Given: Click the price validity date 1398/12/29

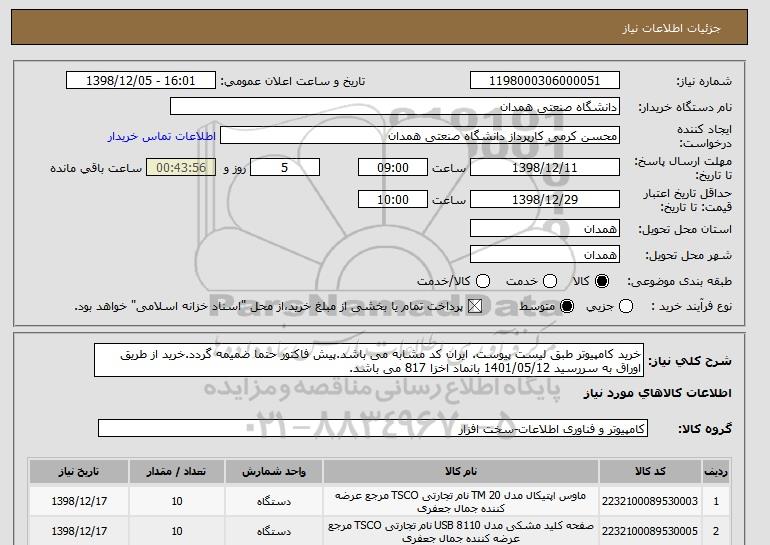Looking at the screenshot, I should (545, 199).
